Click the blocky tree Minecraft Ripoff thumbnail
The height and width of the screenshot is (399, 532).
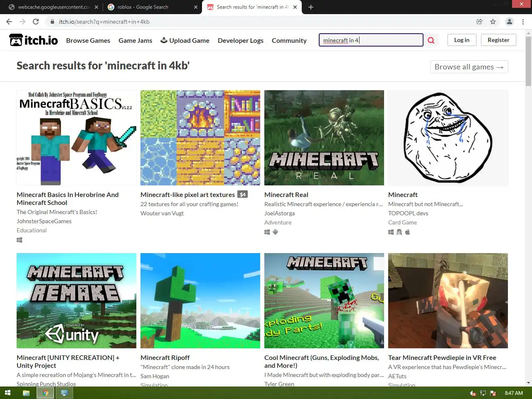(x=200, y=301)
